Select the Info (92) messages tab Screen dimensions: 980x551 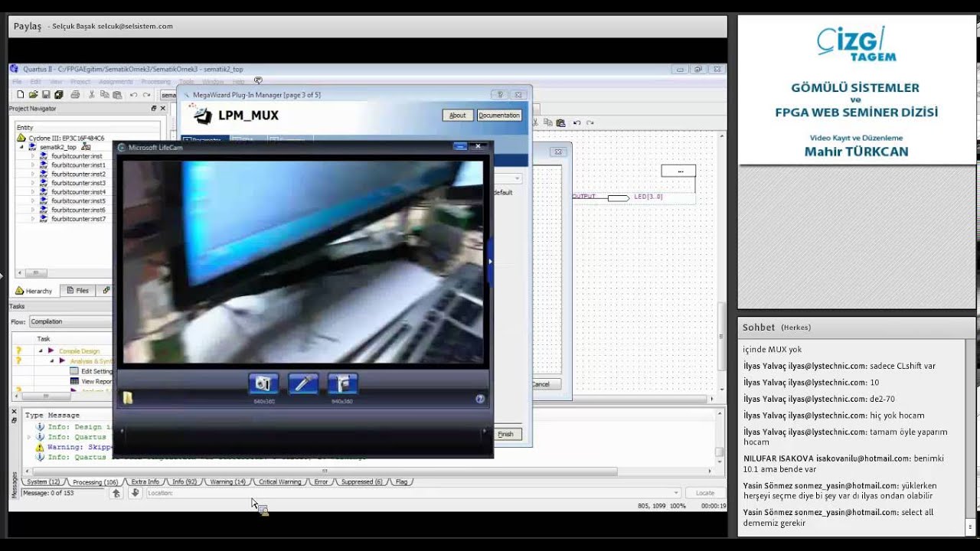coord(185,482)
